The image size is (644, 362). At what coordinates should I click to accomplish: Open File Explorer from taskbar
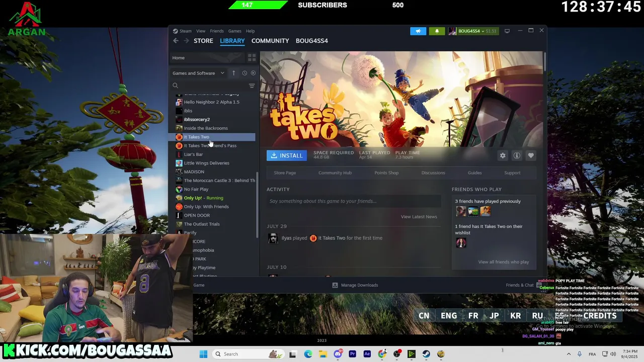[323, 354]
